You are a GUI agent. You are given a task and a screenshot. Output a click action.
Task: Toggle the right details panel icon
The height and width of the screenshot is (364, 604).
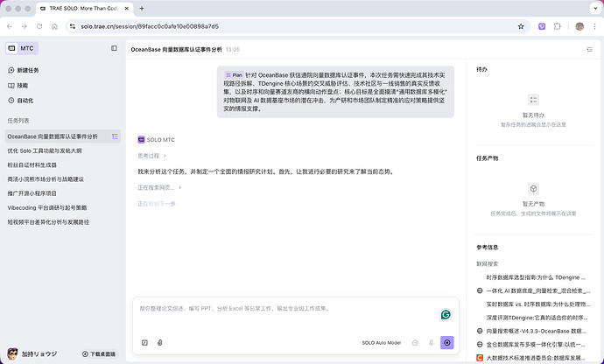(x=589, y=49)
